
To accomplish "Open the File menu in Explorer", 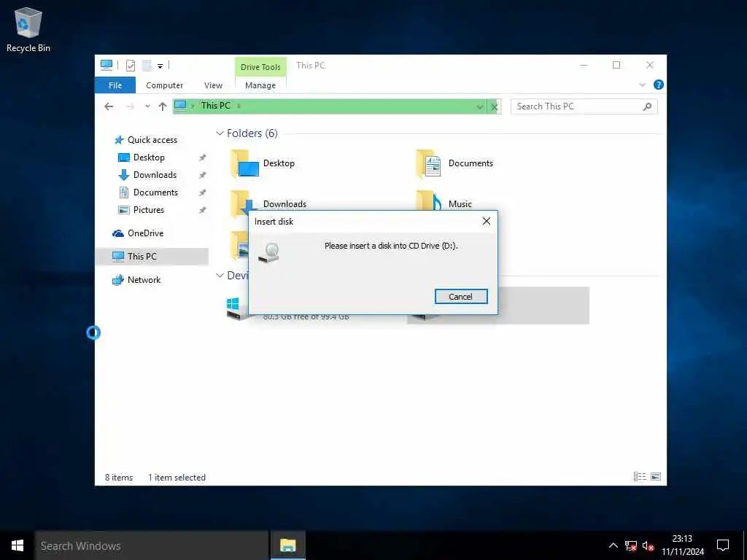I will pos(115,85).
